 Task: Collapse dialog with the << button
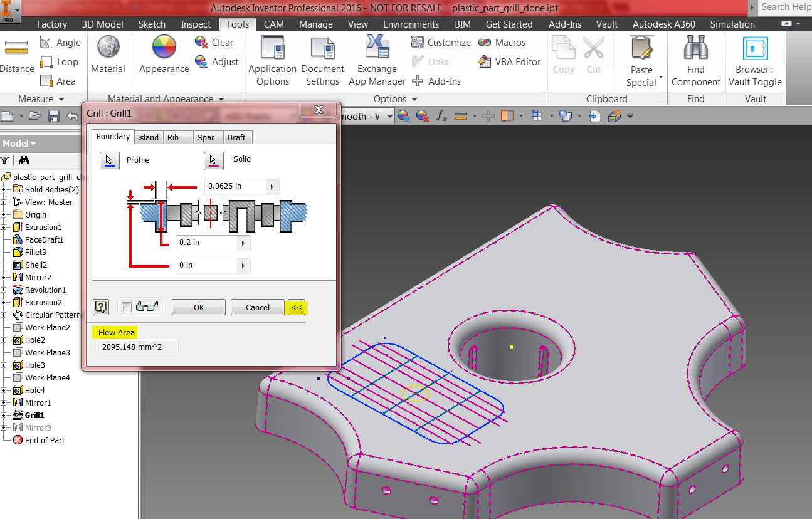point(297,308)
